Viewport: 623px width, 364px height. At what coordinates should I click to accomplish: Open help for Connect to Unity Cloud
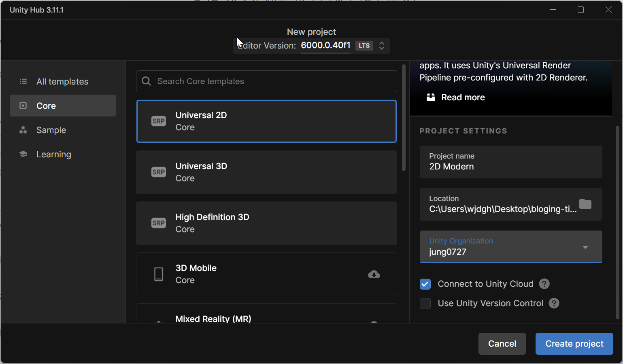tap(544, 284)
